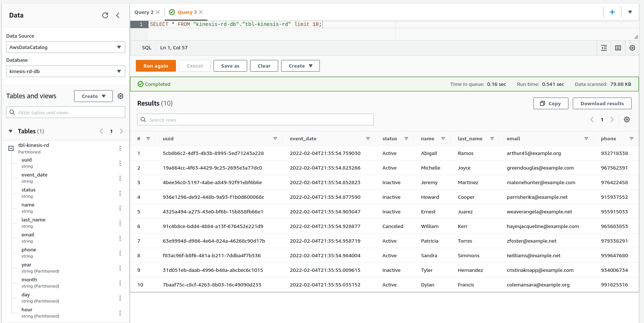The width and height of the screenshot is (644, 323).
Task: Refresh the Data panel
Action: pos(105,15)
